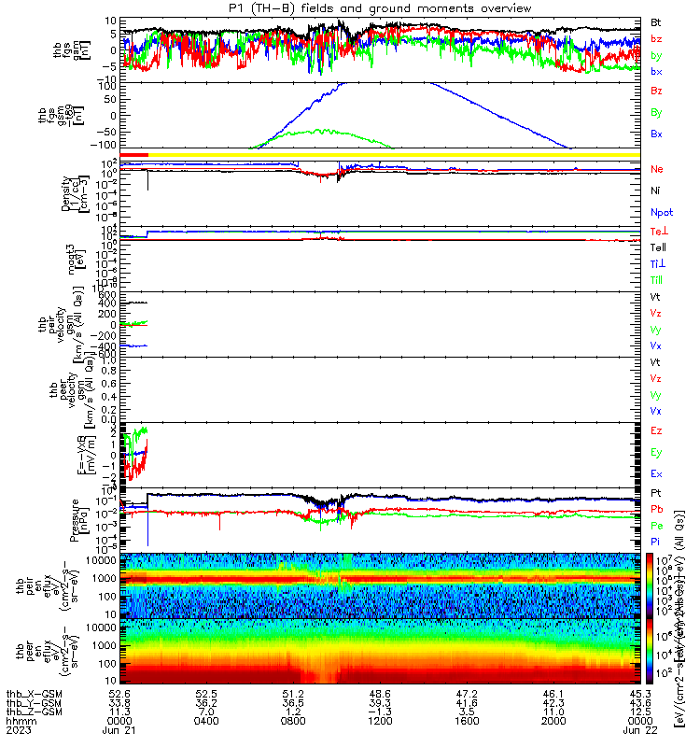
Task: Click the plot title 'P1 (TH-B) fields and ground moments overview'
Action: (x=380, y=8)
